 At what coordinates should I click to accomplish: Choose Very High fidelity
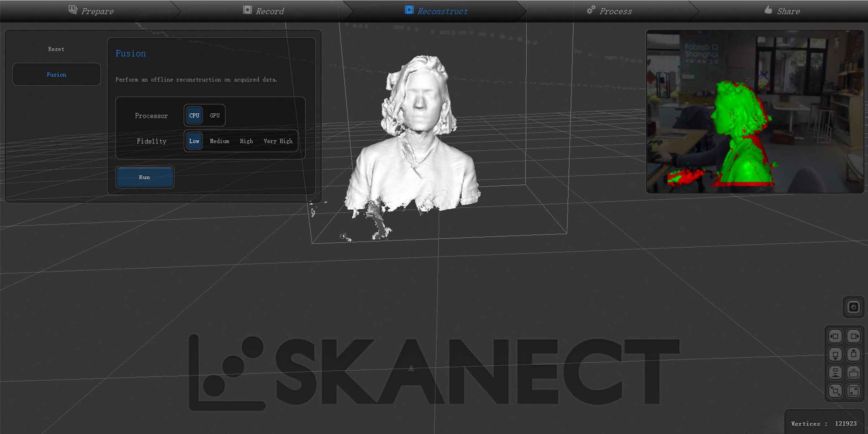(278, 141)
